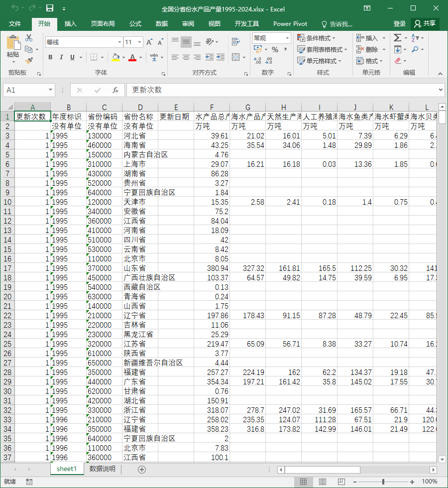This screenshot has height=488, width=448.
Task: Click the Wrap Text icon
Action: click(236, 41)
